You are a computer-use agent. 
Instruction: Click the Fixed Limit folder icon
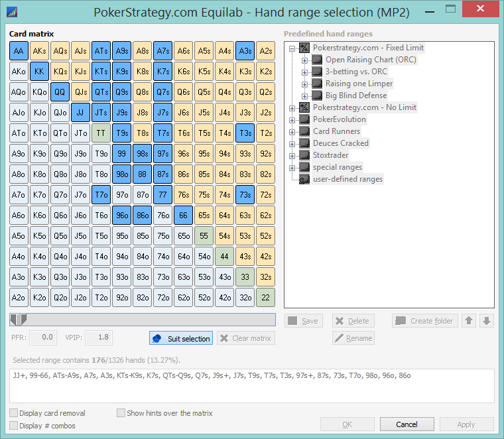pyautogui.click(x=304, y=48)
